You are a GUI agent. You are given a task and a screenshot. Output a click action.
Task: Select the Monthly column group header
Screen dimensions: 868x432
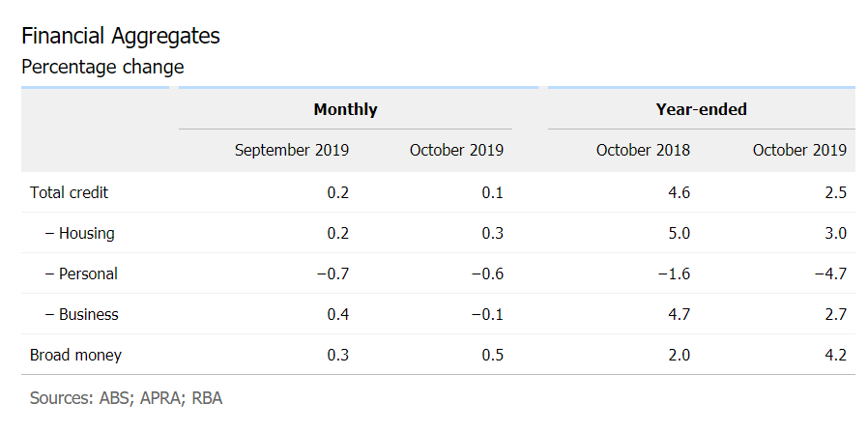click(345, 109)
